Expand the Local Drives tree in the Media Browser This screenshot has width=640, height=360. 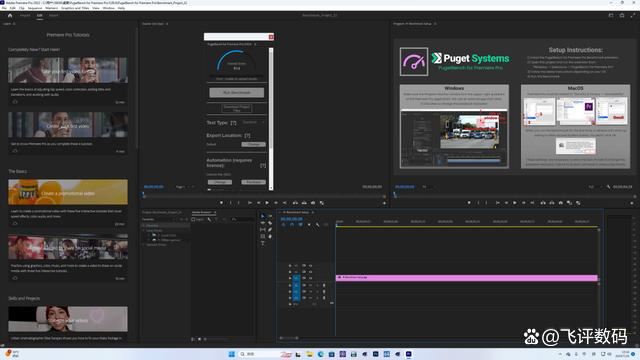tap(144, 230)
